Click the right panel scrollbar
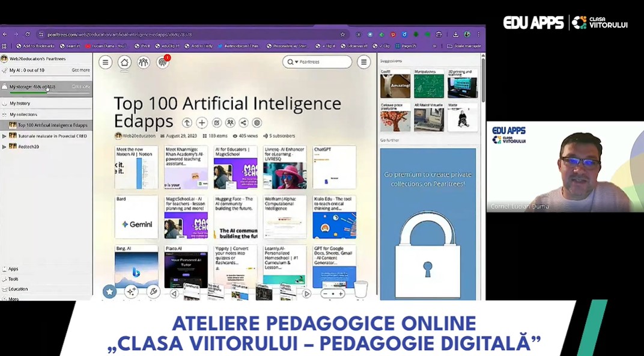The height and width of the screenshot is (356, 644). click(483, 80)
